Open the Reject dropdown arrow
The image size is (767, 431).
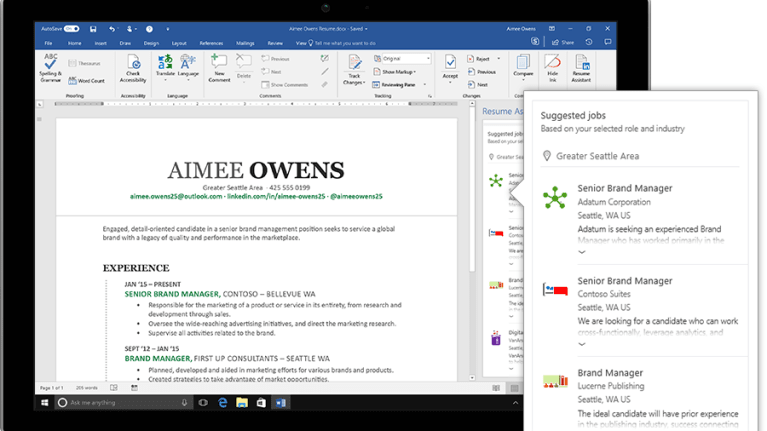(498, 59)
